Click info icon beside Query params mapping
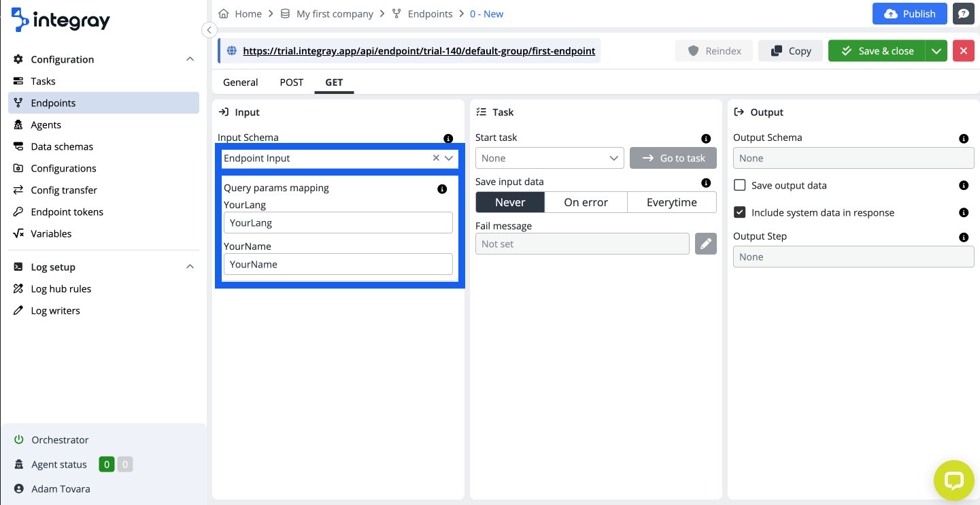Viewport: 980px width, 505px height. point(442,189)
